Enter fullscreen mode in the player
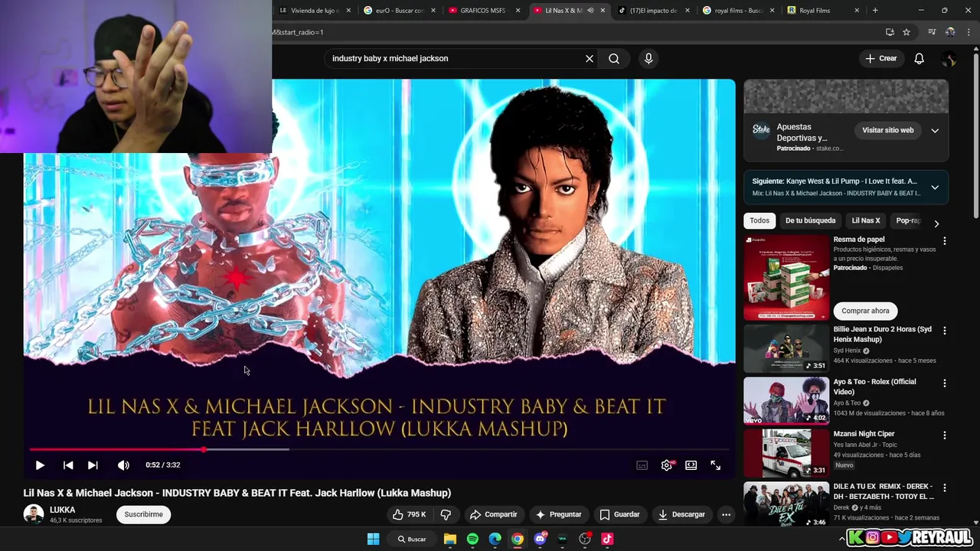The image size is (980, 551). coord(716,465)
